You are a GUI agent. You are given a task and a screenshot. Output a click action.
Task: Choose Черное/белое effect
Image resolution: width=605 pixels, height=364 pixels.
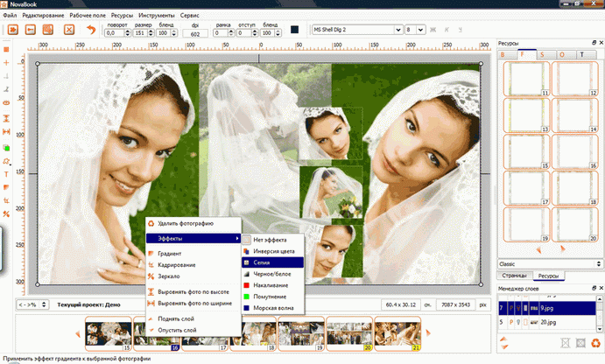click(x=273, y=274)
